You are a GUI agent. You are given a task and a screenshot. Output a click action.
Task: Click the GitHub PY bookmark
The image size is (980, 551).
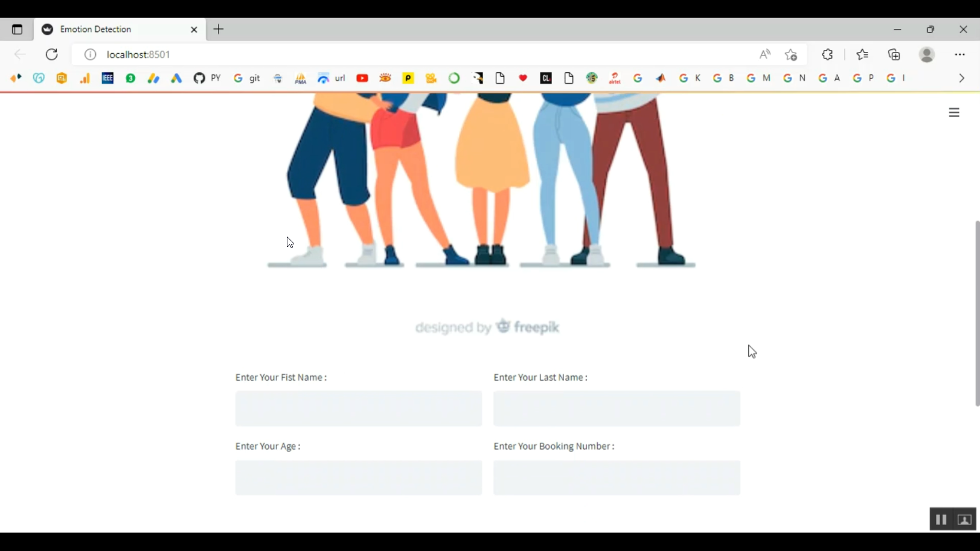207,78
